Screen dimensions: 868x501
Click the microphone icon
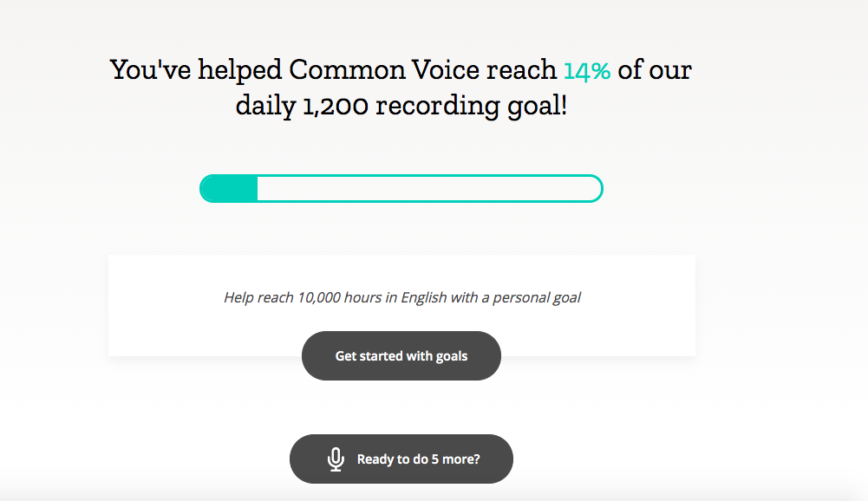click(336, 459)
